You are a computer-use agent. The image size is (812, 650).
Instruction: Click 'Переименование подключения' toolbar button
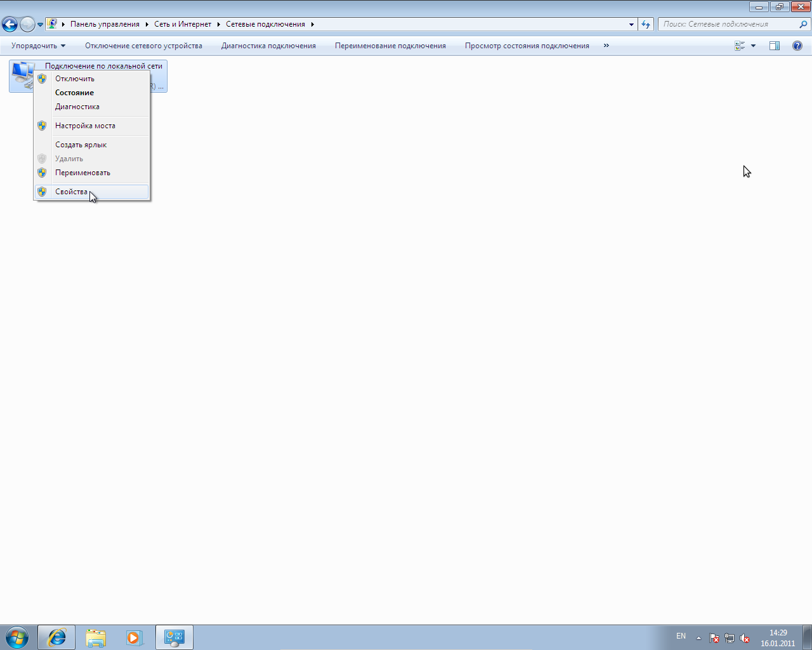pyautogui.click(x=390, y=46)
